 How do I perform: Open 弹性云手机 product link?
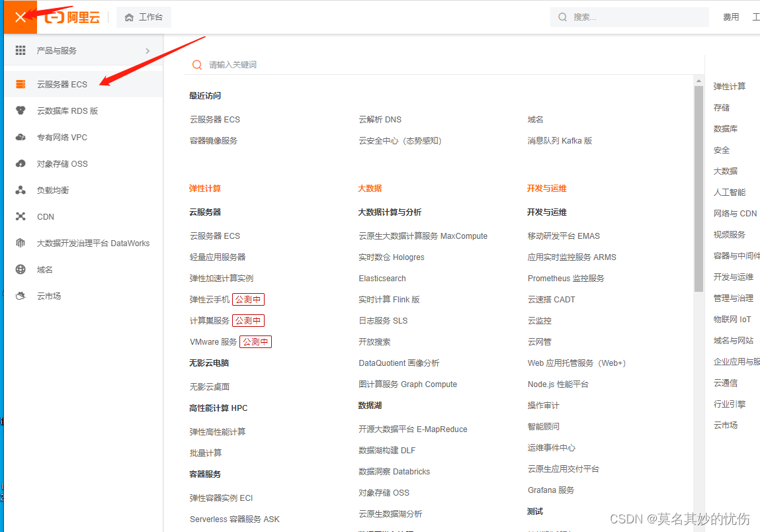(x=210, y=300)
